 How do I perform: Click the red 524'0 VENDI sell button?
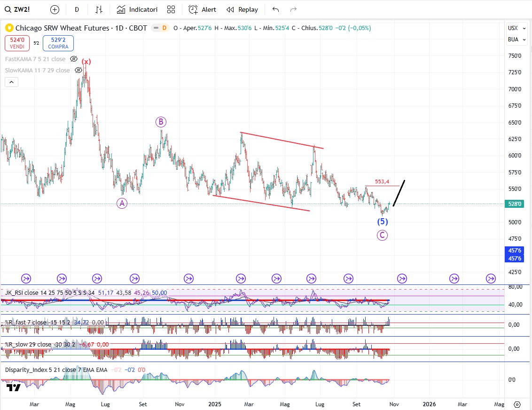(x=17, y=43)
